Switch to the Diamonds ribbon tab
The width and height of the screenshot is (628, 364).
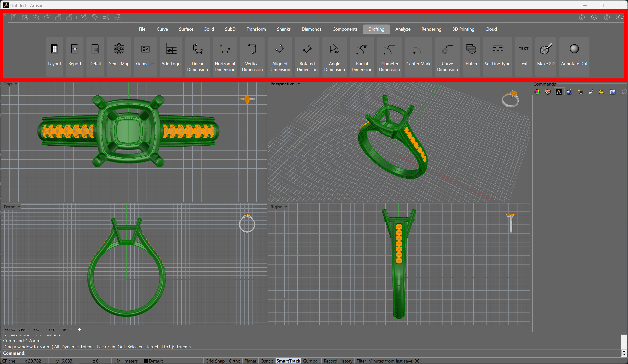[311, 29]
